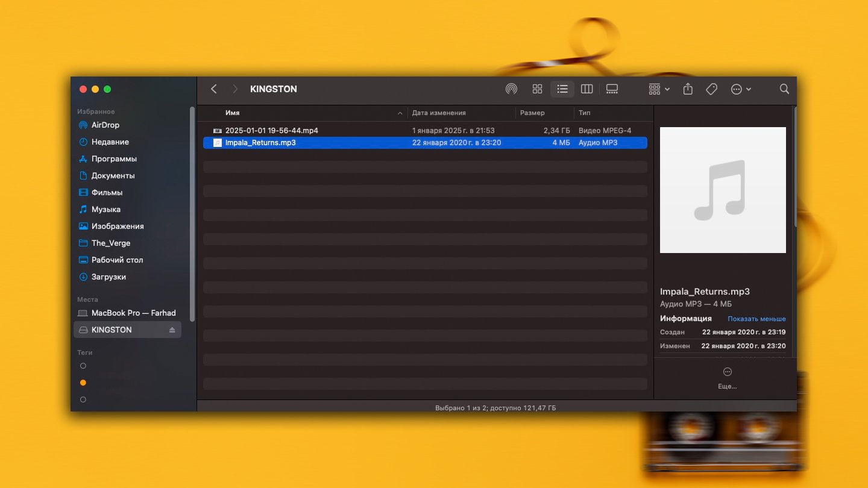Select the orange tag in sidebar
868x488 pixels.
pyautogui.click(x=83, y=383)
